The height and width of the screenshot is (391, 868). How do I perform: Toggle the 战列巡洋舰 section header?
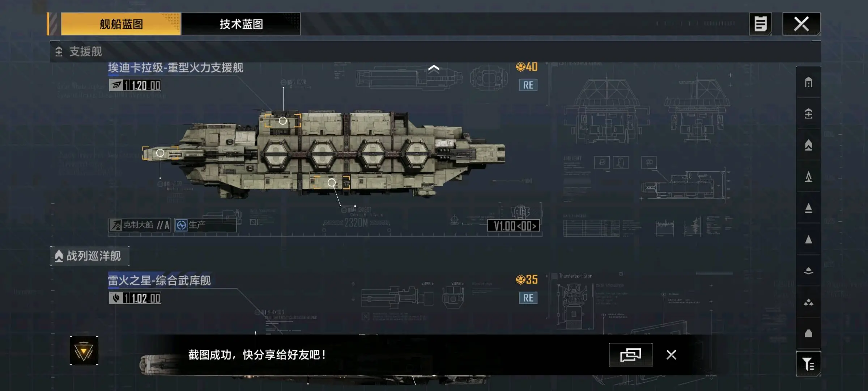pyautogui.click(x=90, y=256)
